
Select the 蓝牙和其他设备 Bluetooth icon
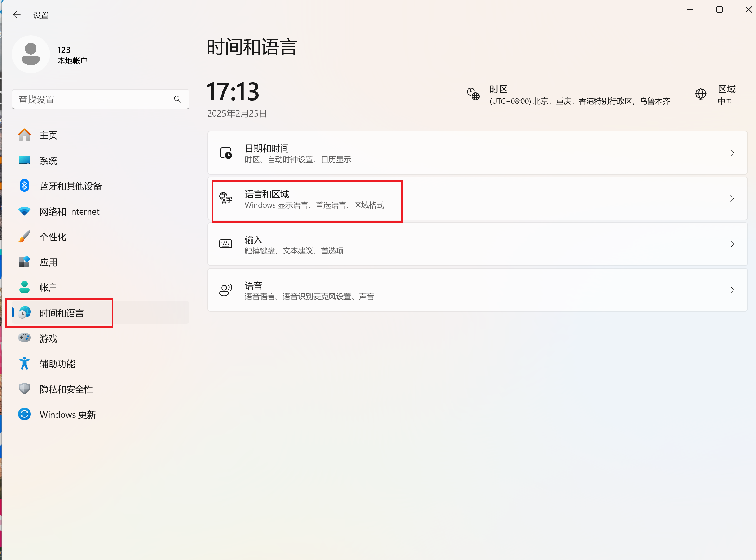[24, 186]
